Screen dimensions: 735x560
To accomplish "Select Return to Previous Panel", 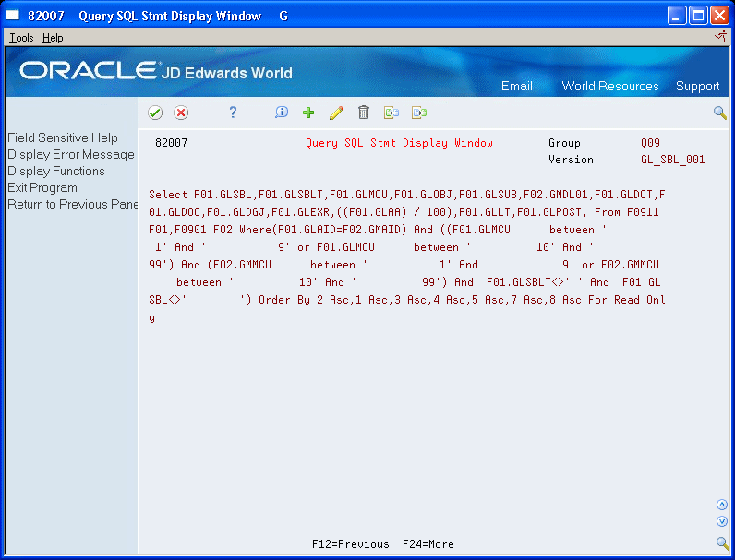I will 72,204.
